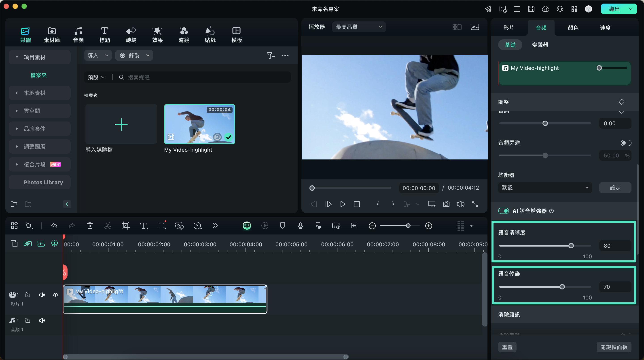Open the AI assistant robot icon

pyautogui.click(x=247, y=226)
